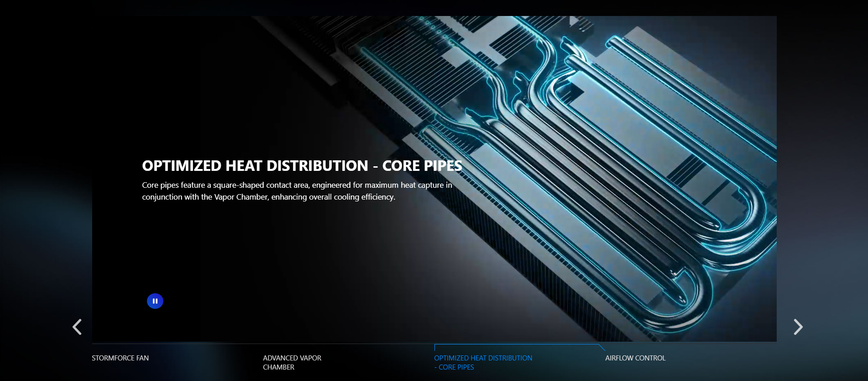Image resolution: width=868 pixels, height=381 pixels.
Task: Click the blue progress bar above Core Pipes tab
Action: [x=516, y=344]
